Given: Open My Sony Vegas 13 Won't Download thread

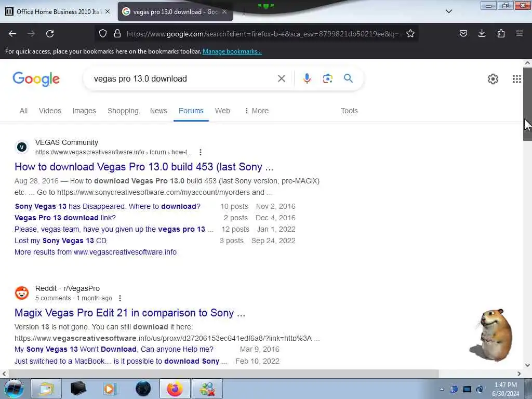Looking at the screenshot, I should [x=114, y=350].
